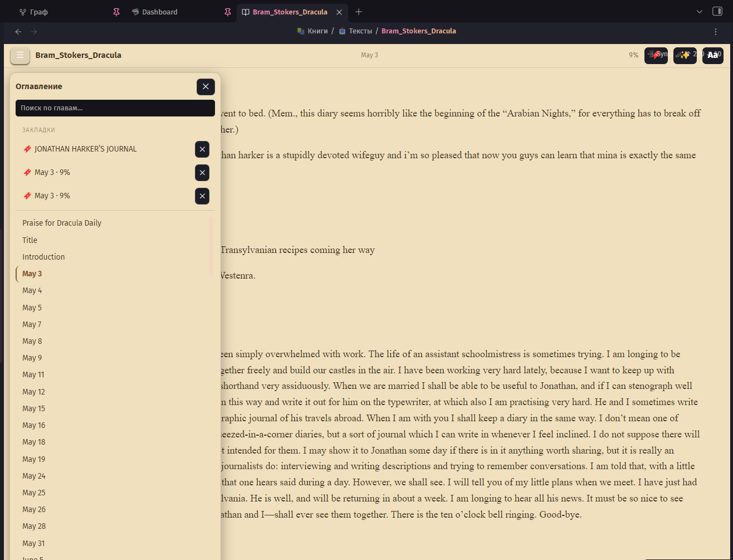733x560 pixels.
Task: Select the May 3 chapter
Action: click(32, 274)
